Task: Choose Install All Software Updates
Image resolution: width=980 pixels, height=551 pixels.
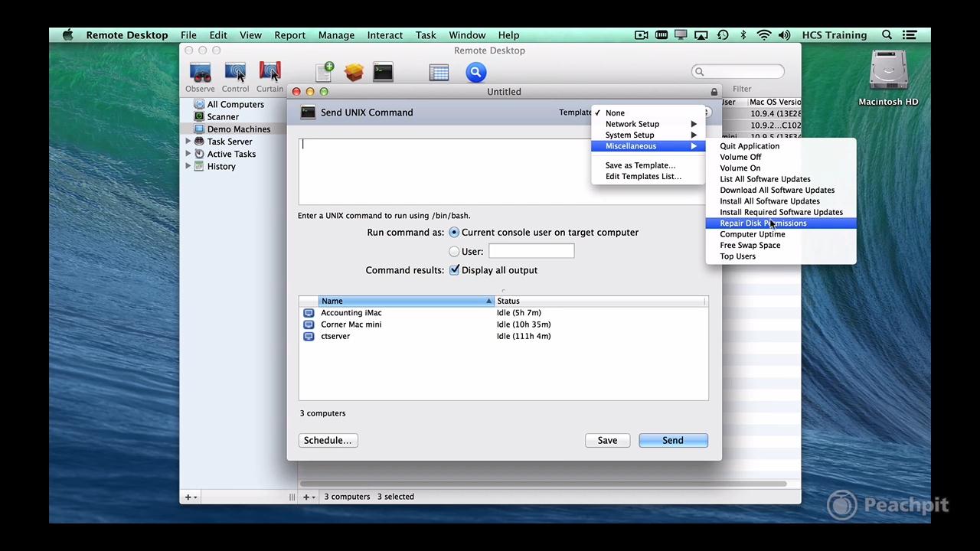Action: (781, 201)
